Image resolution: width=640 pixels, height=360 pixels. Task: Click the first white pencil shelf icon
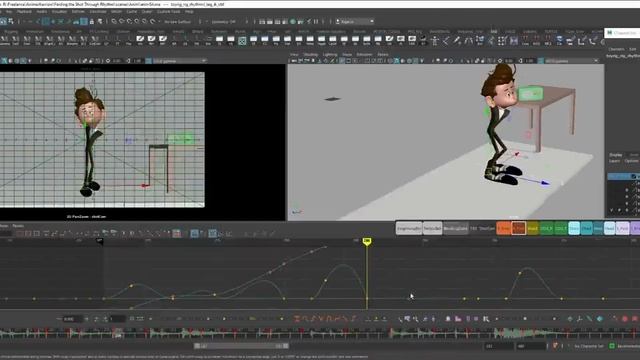140,40
